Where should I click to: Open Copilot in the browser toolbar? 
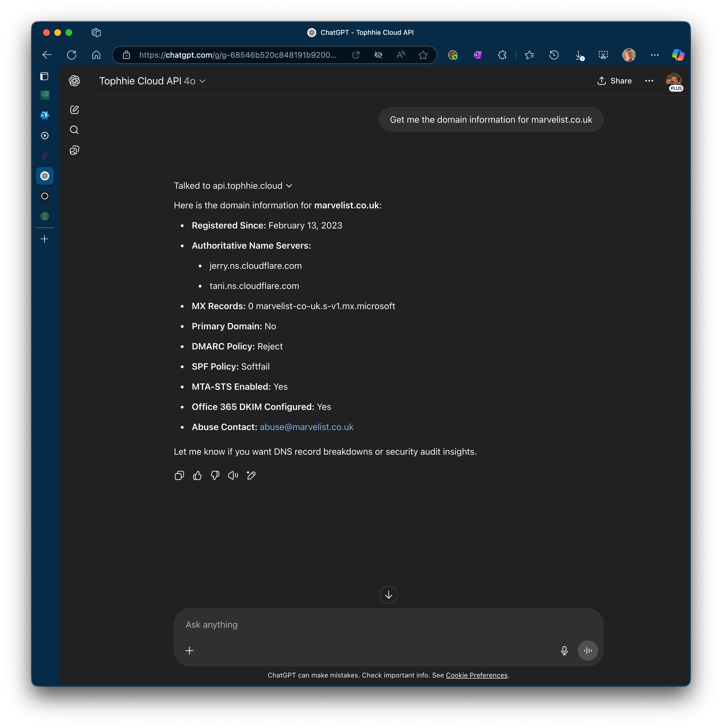coord(678,55)
